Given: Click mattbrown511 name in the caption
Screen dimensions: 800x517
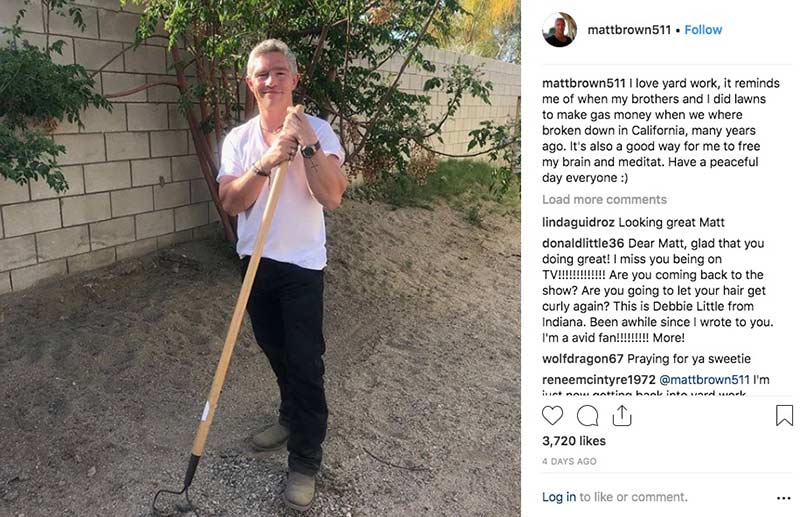Looking at the screenshot, I should tap(583, 83).
